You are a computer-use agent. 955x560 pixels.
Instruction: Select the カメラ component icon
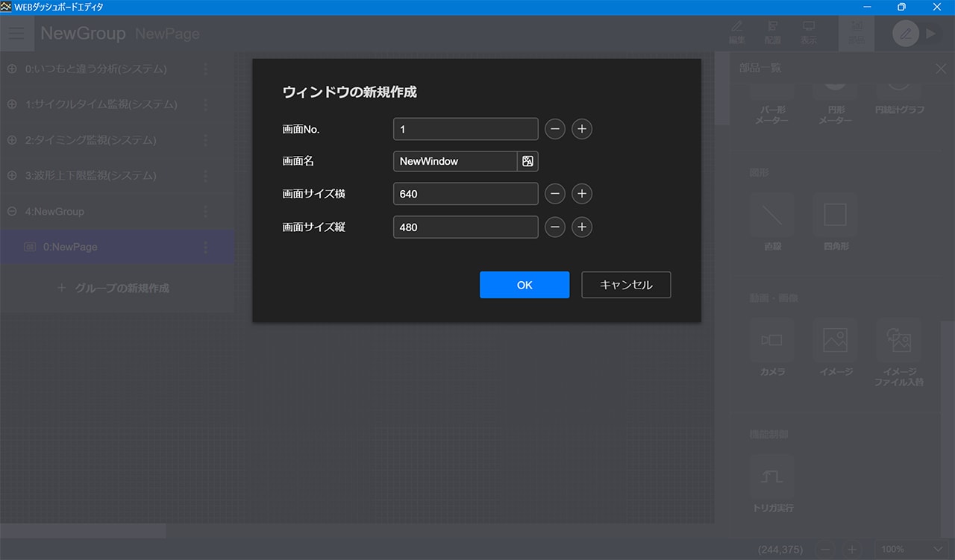[x=771, y=340]
